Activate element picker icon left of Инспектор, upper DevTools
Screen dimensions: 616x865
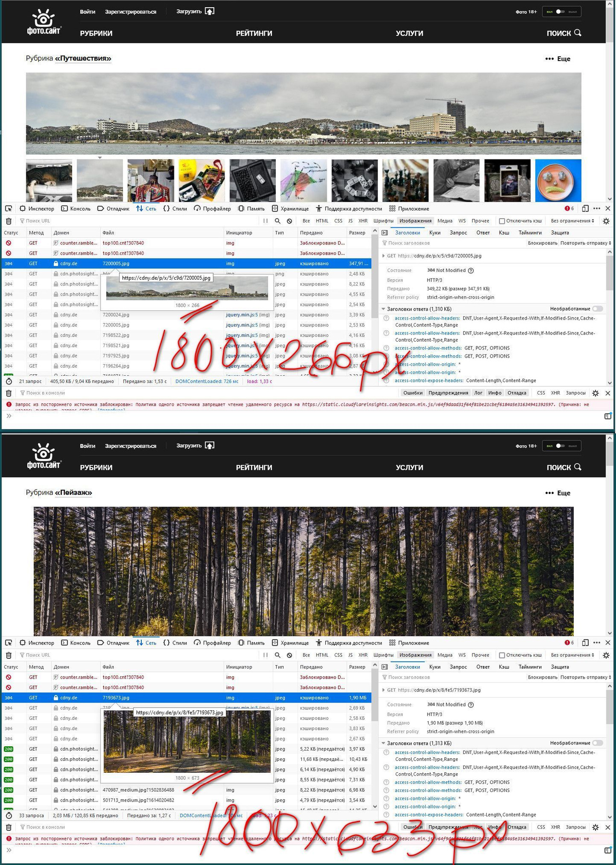click(9, 209)
